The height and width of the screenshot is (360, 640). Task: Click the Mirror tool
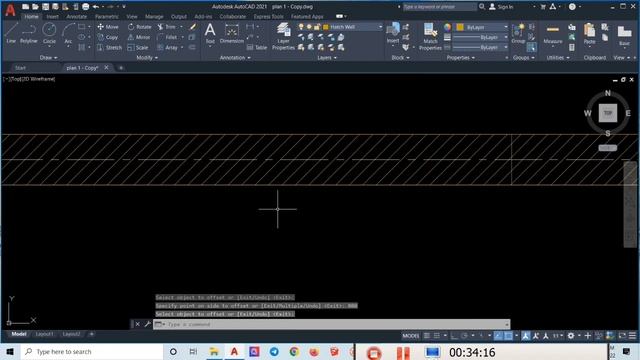139,37
